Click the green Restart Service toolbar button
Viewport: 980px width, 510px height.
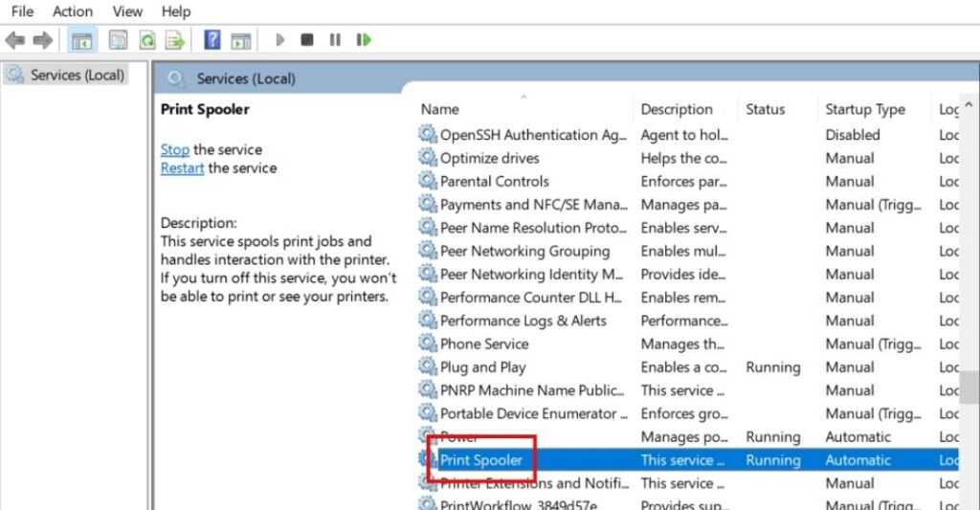364,40
